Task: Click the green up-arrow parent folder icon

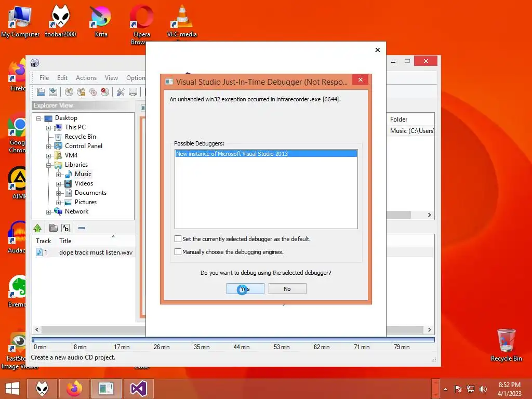Action: coord(37,228)
